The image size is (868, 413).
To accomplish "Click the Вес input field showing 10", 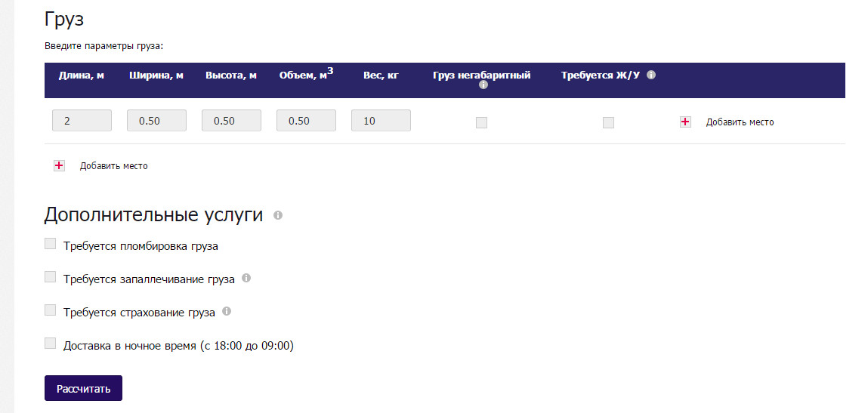I will [381, 121].
